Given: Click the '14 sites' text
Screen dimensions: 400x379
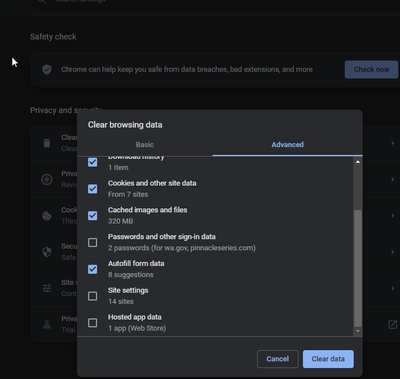Looking at the screenshot, I should coord(121,301).
